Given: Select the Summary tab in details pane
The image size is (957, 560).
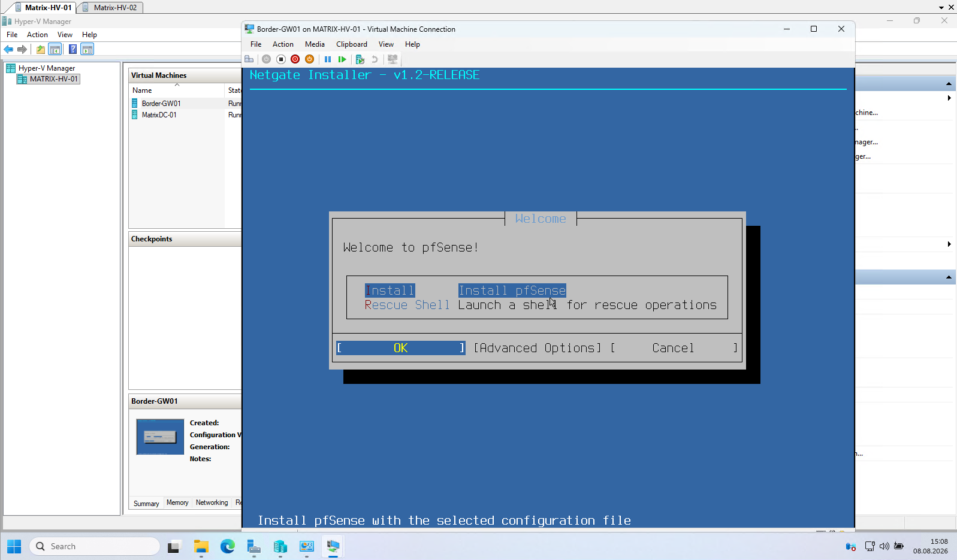Looking at the screenshot, I should coord(146,504).
